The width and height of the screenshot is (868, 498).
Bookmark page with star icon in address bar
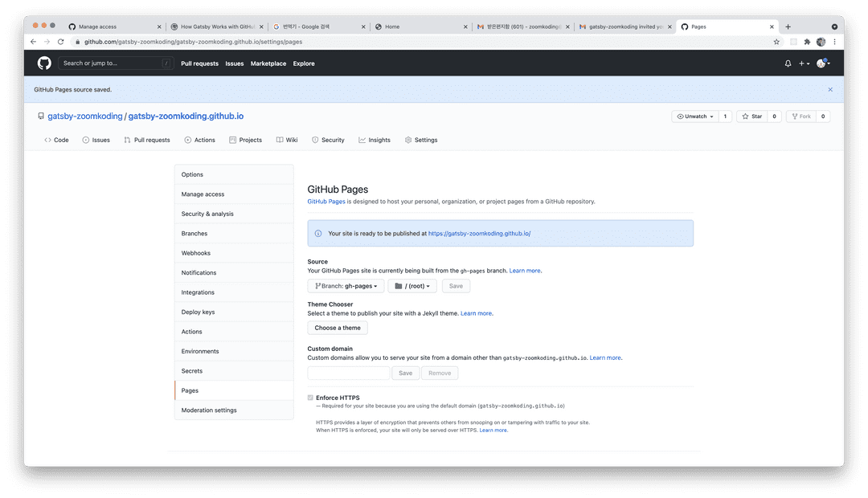click(776, 42)
